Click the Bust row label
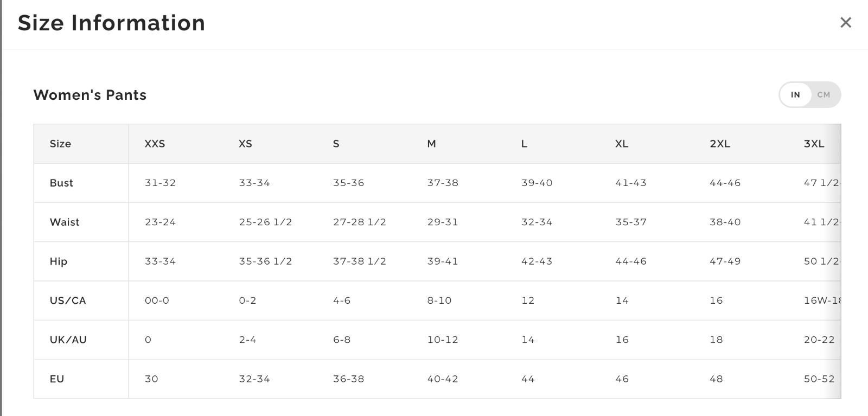 click(61, 183)
